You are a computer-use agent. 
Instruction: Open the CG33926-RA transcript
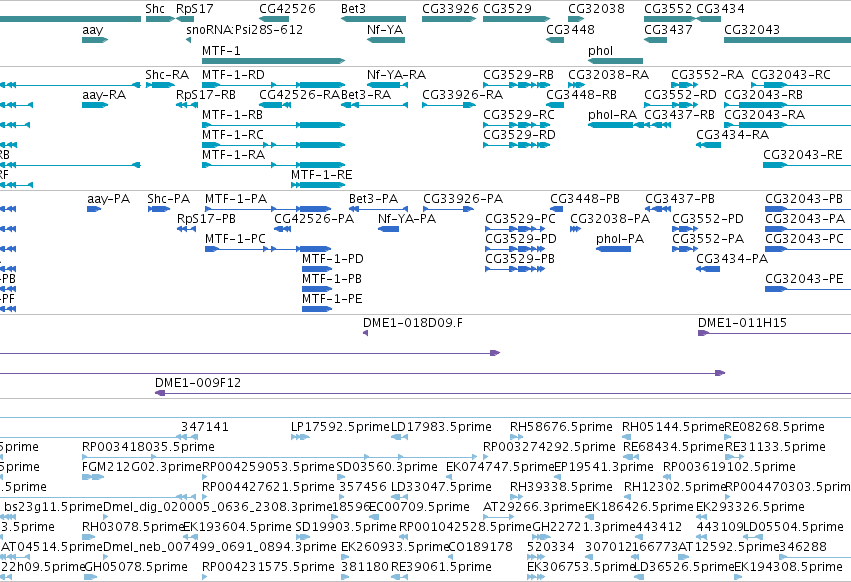point(449,105)
